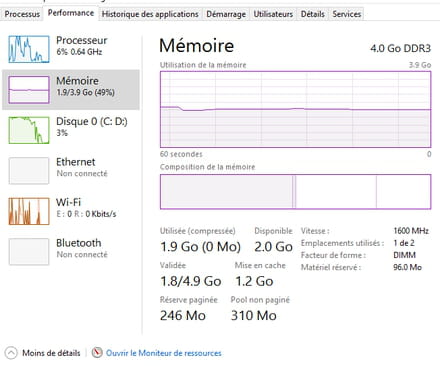Image resolution: width=440 pixels, height=366 pixels.
Task: Select the Wi-Fi entry label
Action: [x=68, y=202]
